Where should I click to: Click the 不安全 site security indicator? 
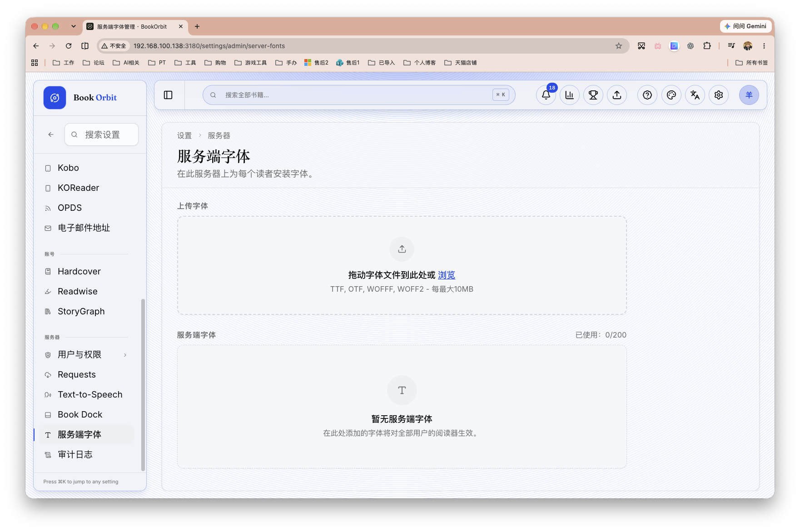tap(114, 46)
